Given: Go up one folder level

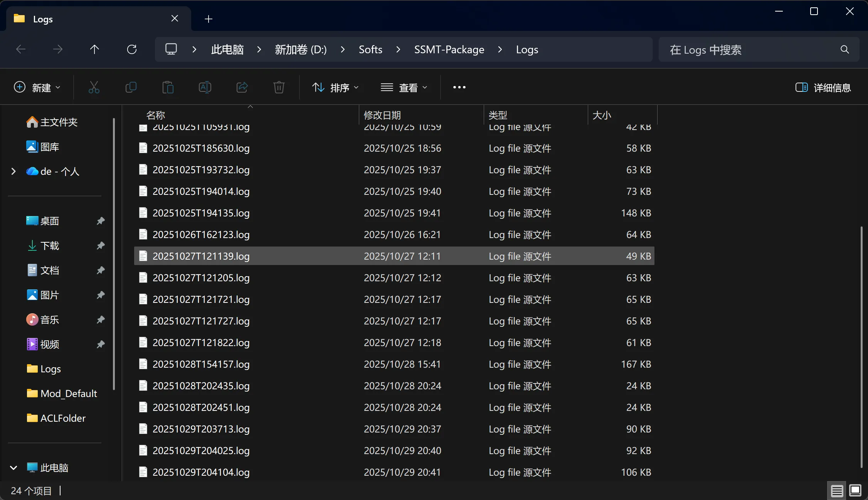Looking at the screenshot, I should (94, 49).
